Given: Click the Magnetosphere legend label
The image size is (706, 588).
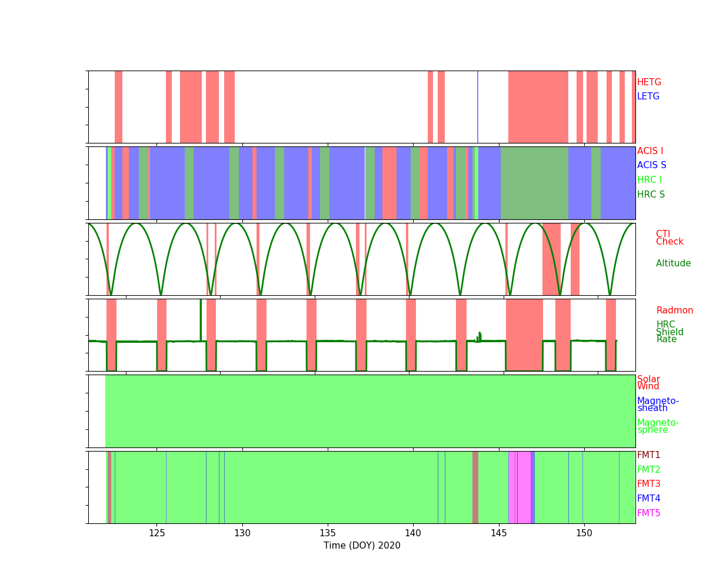Looking at the screenshot, I should point(658,426).
